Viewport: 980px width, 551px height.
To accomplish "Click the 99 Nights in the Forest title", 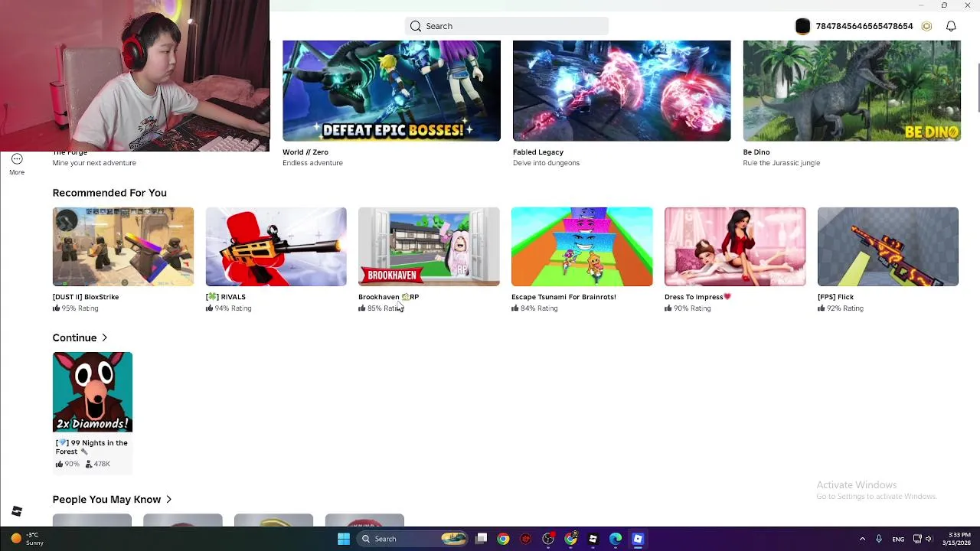I will coord(91,447).
